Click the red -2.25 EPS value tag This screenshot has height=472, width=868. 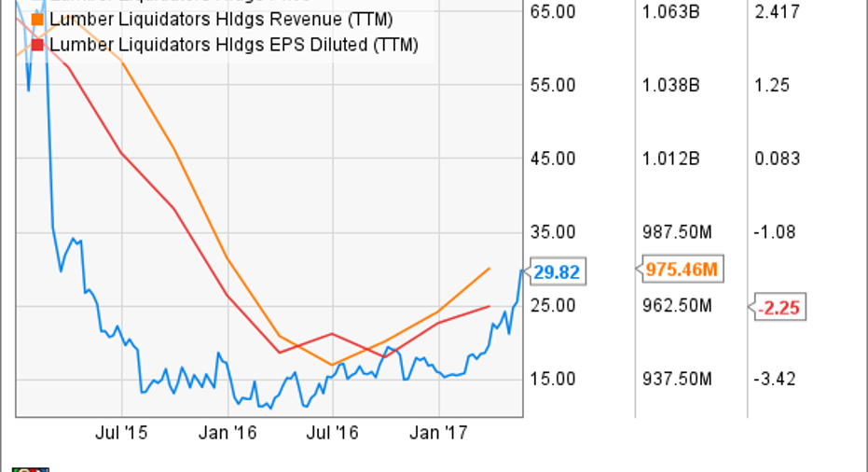[779, 307]
